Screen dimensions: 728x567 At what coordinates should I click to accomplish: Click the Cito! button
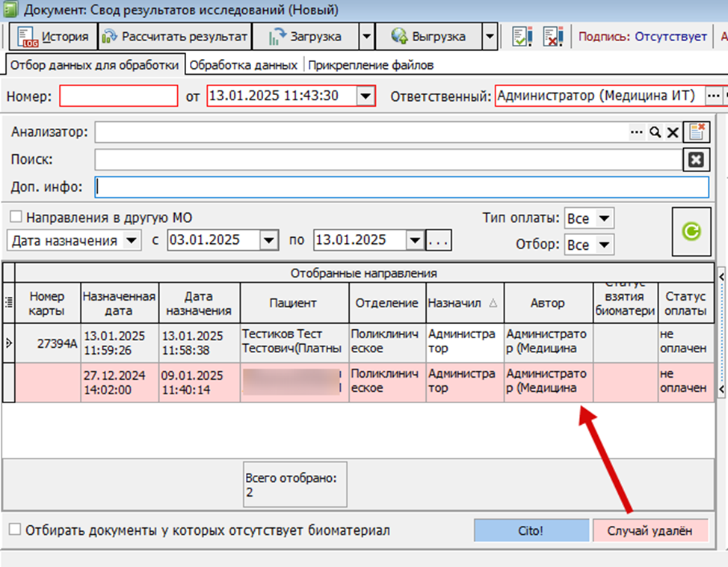click(531, 530)
